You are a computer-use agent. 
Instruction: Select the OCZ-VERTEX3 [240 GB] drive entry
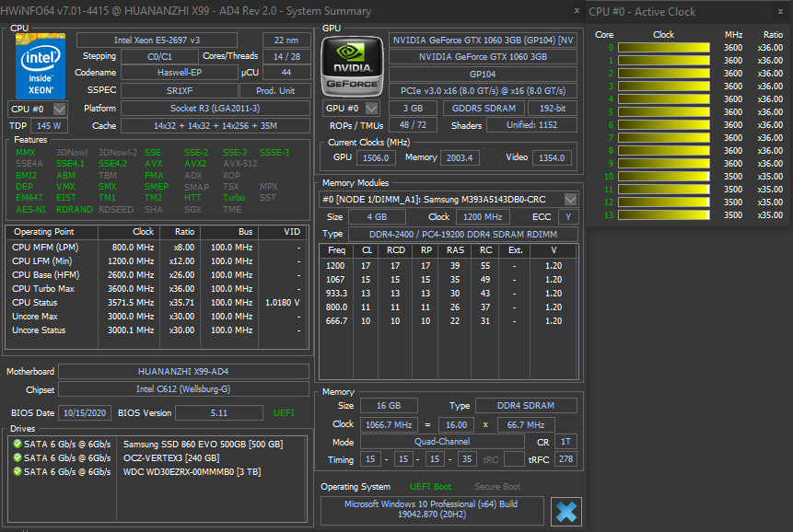click(171, 457)
